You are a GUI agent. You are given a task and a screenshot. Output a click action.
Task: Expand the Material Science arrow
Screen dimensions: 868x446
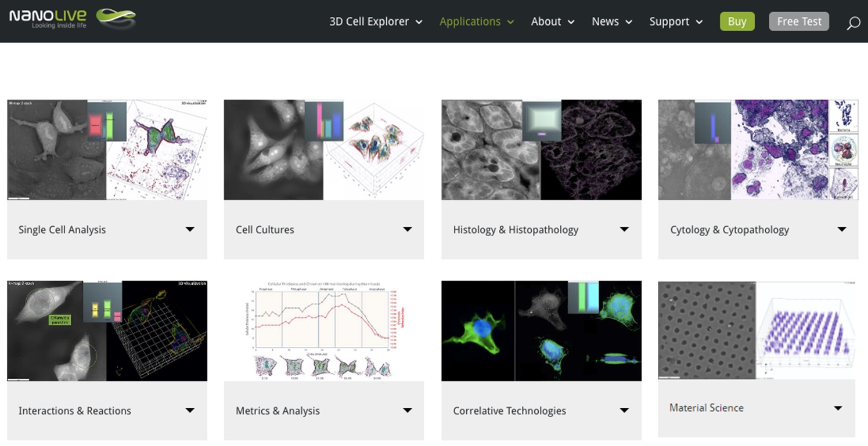838,408
